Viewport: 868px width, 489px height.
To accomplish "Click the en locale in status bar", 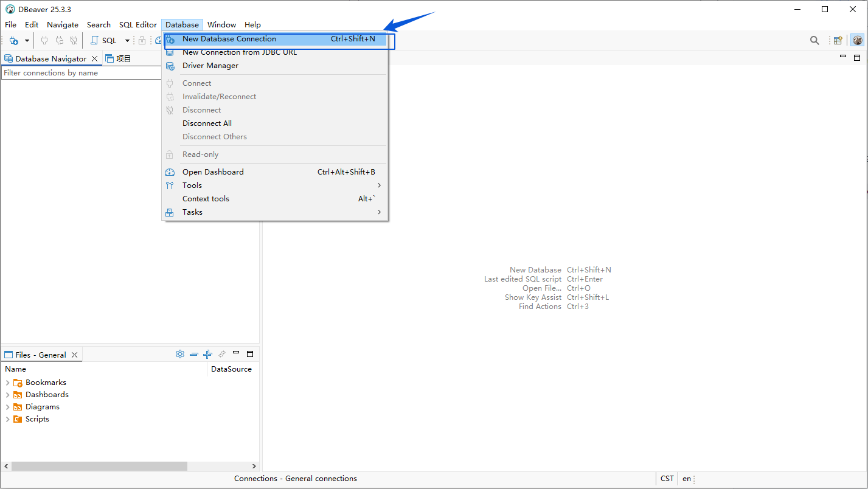I will (687, 479).
